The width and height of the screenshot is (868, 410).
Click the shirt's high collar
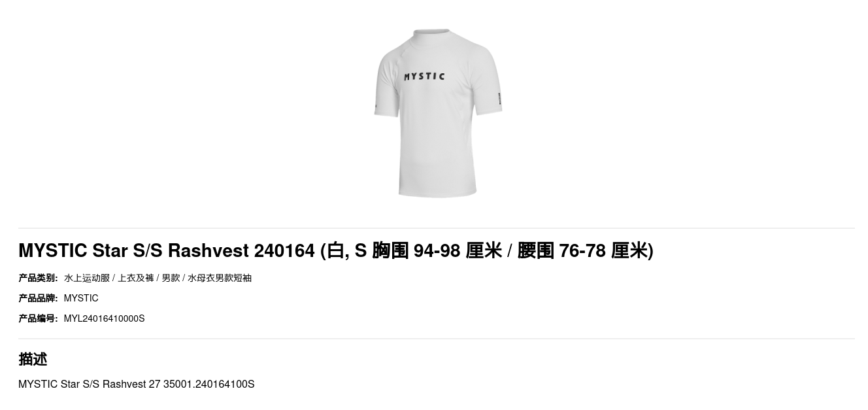coord(432,33)
